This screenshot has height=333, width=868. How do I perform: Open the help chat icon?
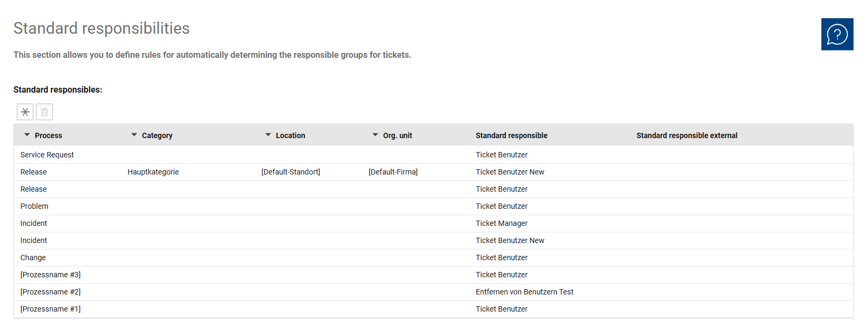[837, 34]
